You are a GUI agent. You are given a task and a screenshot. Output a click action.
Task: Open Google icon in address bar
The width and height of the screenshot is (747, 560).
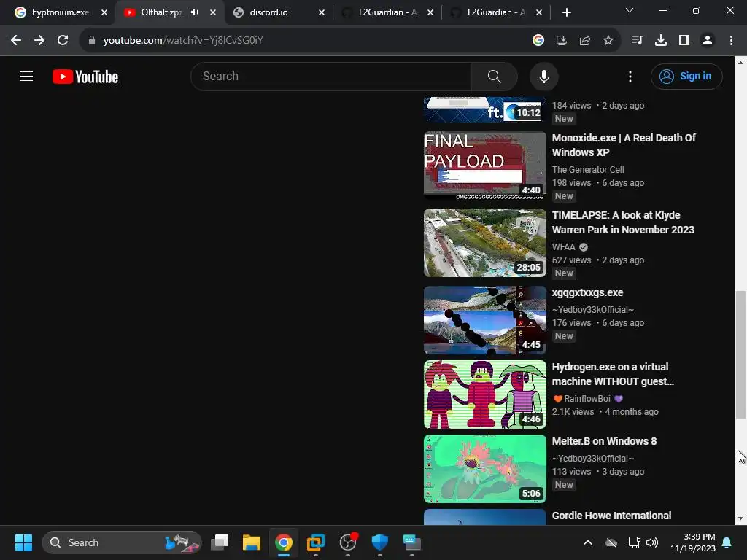click(x=538, y=41)
